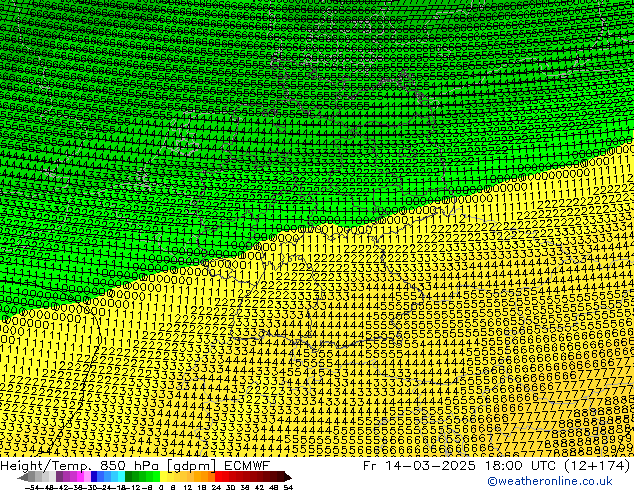634x490 pixels.
Task: Select the dark blue swatch in the temperature legend
Action: 94,476
